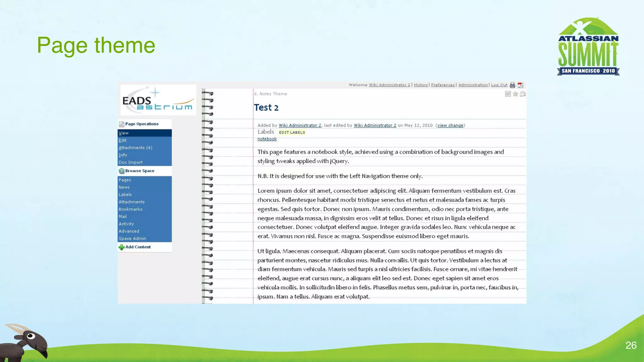Screen dimensions: 644x362
Task: Click the Browse Space globe icon
Action: coord(121,171)
